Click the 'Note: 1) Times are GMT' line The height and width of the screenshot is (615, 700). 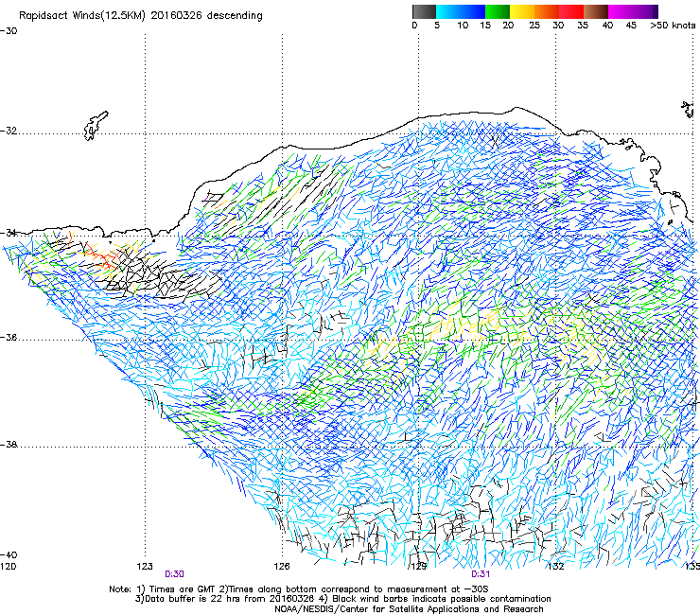point(299,589)
